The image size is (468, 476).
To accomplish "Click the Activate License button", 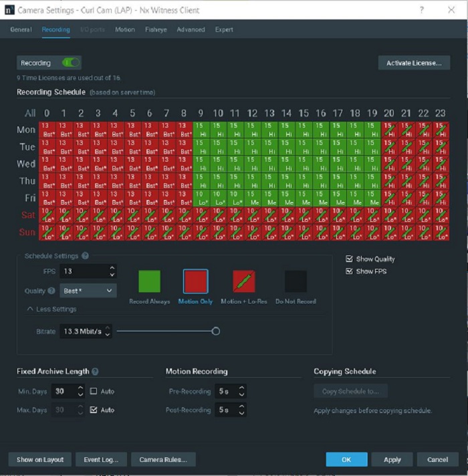I will [414, 63].
